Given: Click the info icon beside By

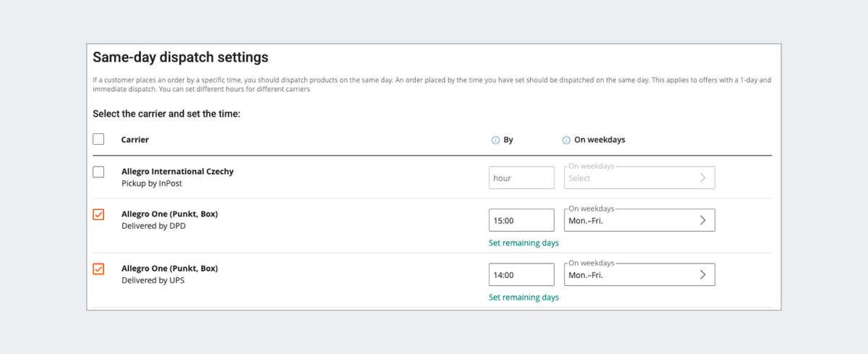Looking at the screenshot, I should [x=495, y=140].
